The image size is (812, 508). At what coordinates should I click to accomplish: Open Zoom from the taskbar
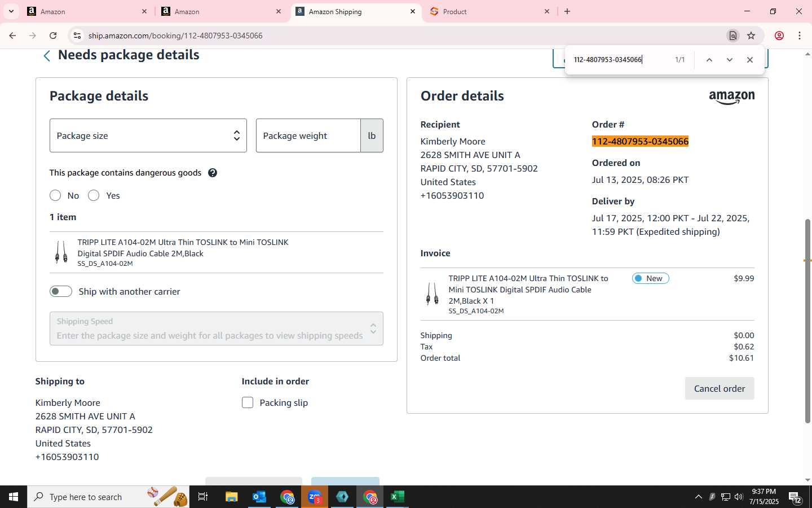click(315, 497)
